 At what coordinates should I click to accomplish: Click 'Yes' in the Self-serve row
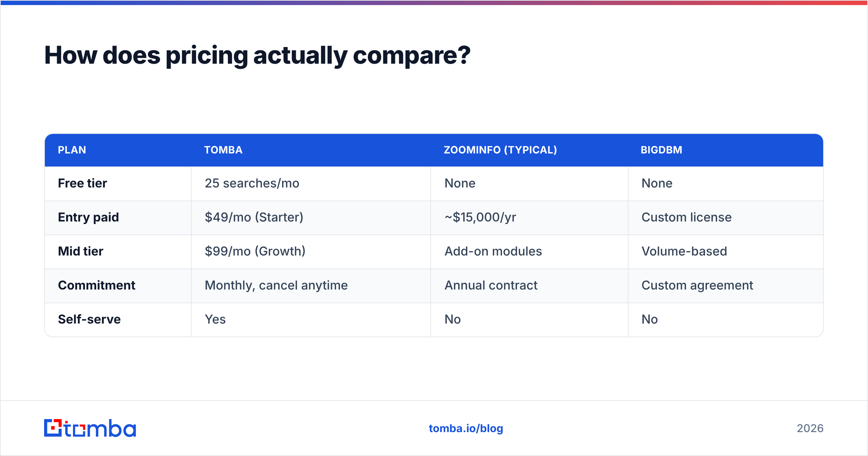[x=215, y=319]
